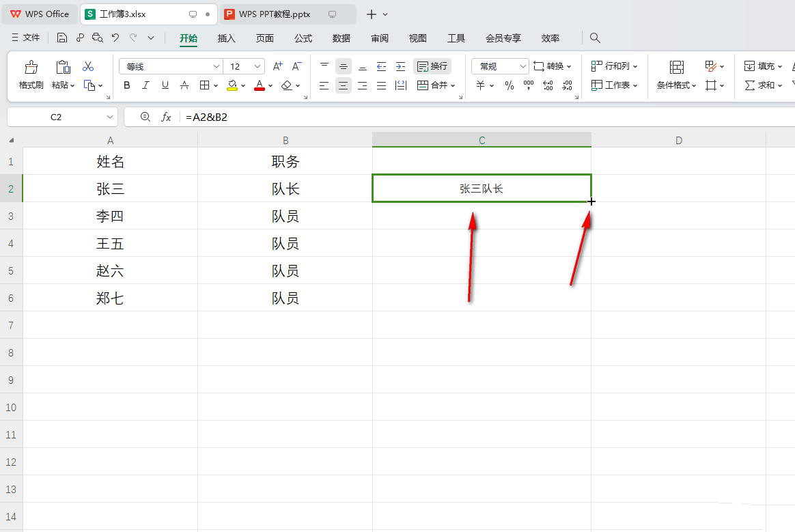
Task: Toggle Align left horizontal alignment
Action: click(x=324, y=85)
